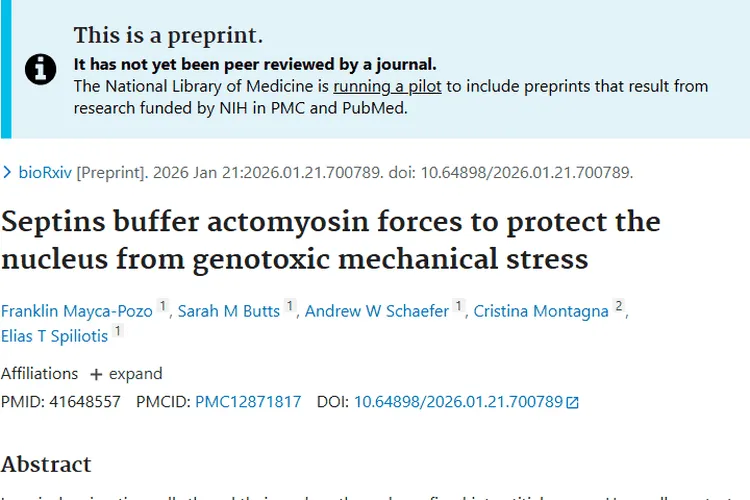750x500 pixels.
Task: Select author Cristina Montagna
Action: [x=541, y=311]
